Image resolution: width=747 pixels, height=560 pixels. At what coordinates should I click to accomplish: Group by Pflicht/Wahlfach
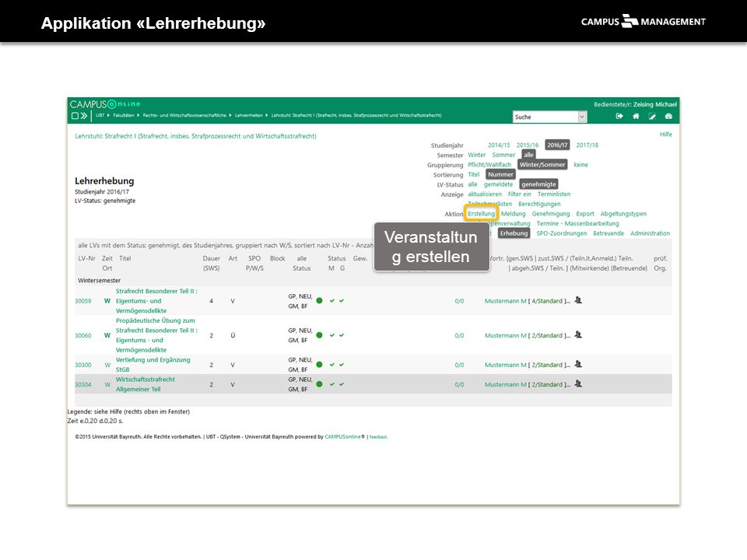point(489,165)
